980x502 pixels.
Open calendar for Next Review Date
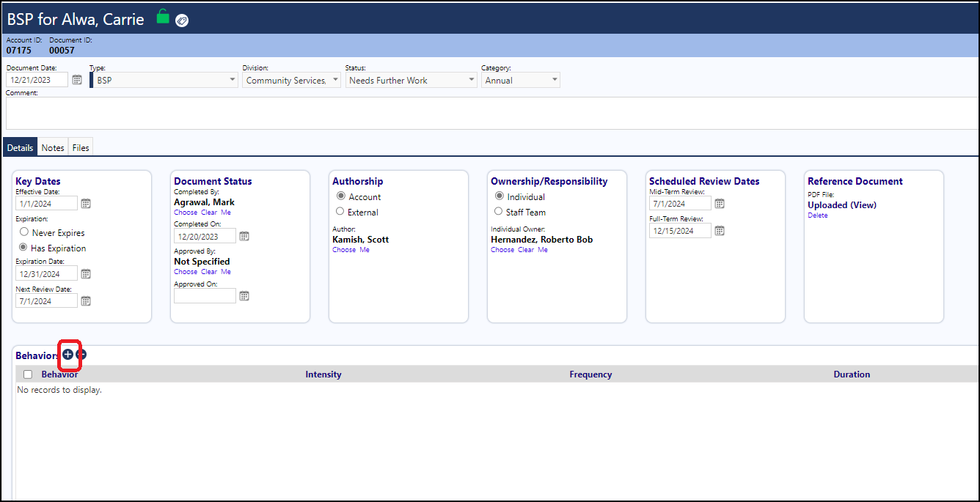86,301
